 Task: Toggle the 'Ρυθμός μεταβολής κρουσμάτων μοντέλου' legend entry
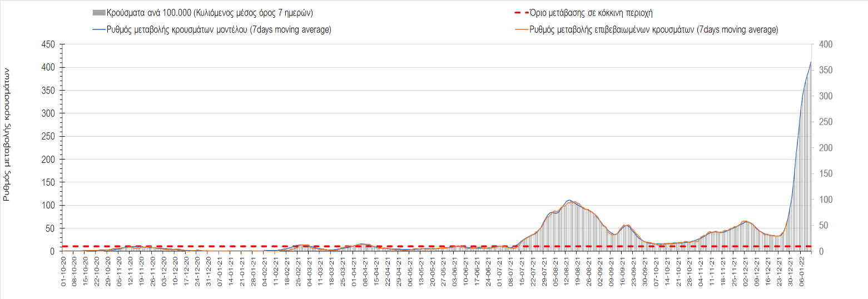[219, 30]
